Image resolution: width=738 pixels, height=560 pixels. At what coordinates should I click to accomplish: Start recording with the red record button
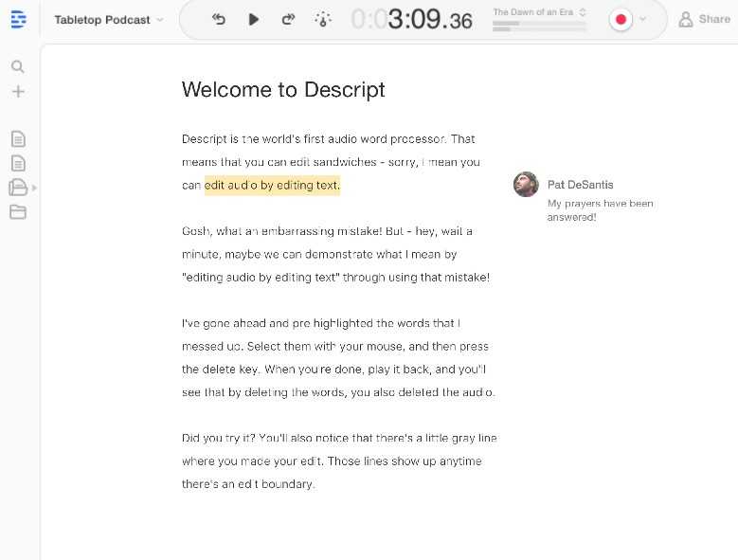[x=621, y=19]
